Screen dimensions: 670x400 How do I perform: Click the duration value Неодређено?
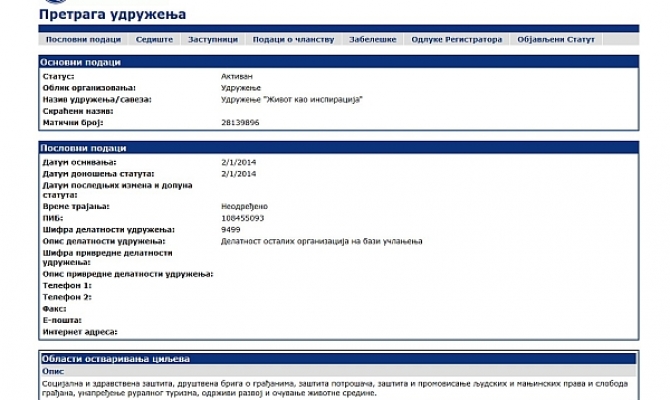pos(244,206)
